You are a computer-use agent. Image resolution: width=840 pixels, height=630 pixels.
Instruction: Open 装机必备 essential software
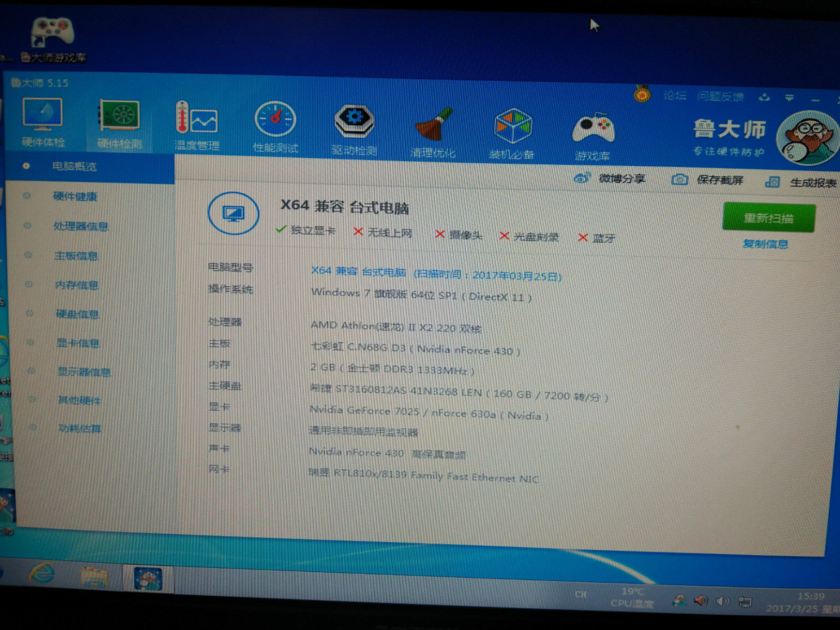tap(512, 134)
